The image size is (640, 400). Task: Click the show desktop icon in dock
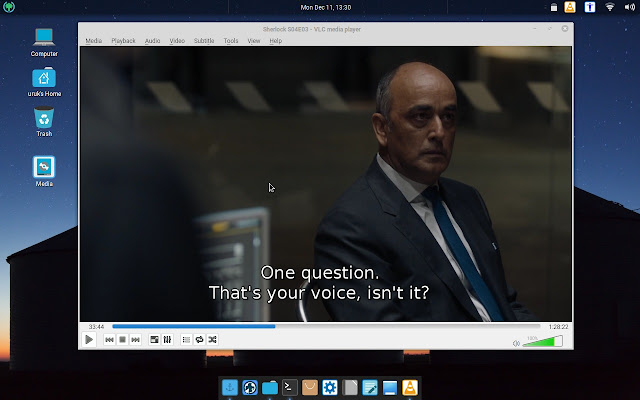(390, 387)
